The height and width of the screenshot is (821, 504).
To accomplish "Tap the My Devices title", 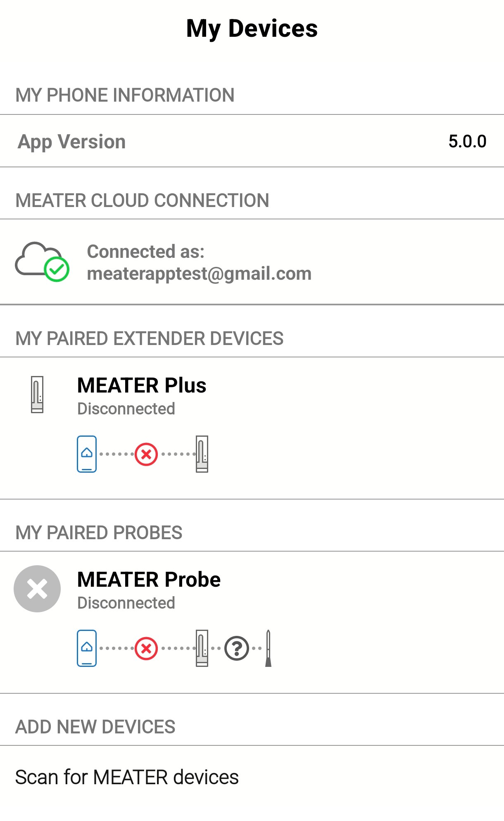I will (252, 28).
